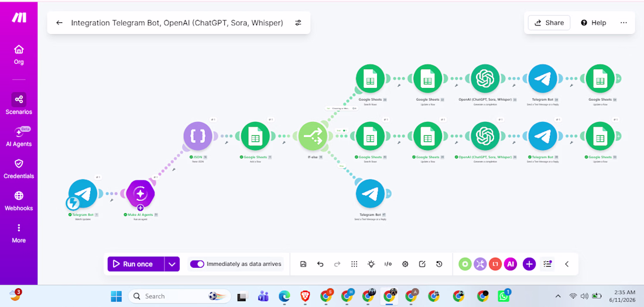Open the top-branch condition label on If-else route
The width and height of the screenshot is (644, 307).
(342, 108)
